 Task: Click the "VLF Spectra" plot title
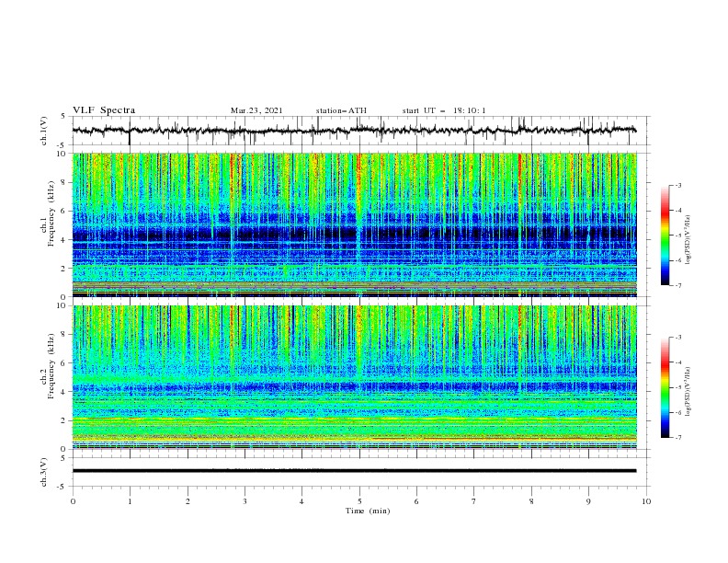click(104, 110)
